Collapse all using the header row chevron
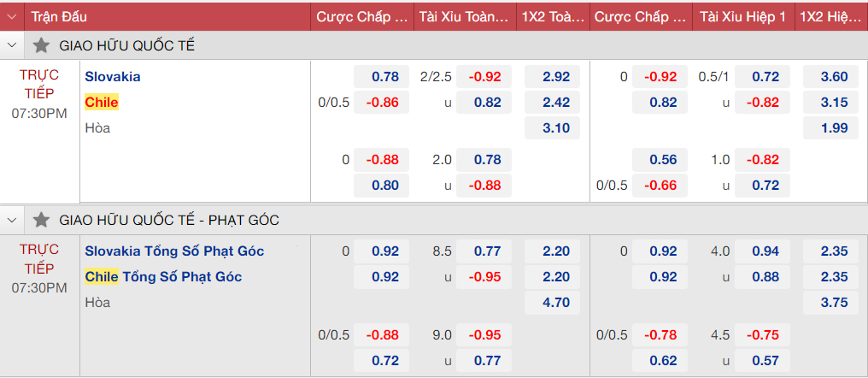This screenshot has height=378, width=868. [x=12, y=16]
